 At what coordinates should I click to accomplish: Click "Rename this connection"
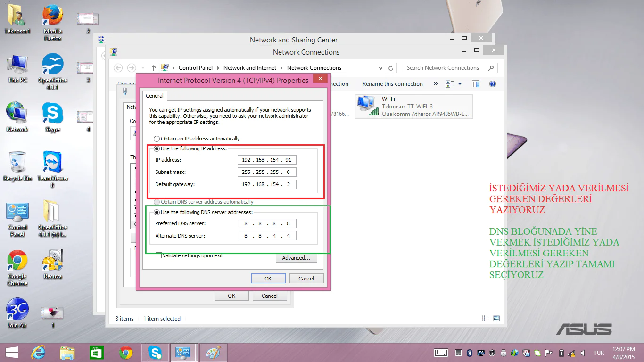tap(393, 83)
